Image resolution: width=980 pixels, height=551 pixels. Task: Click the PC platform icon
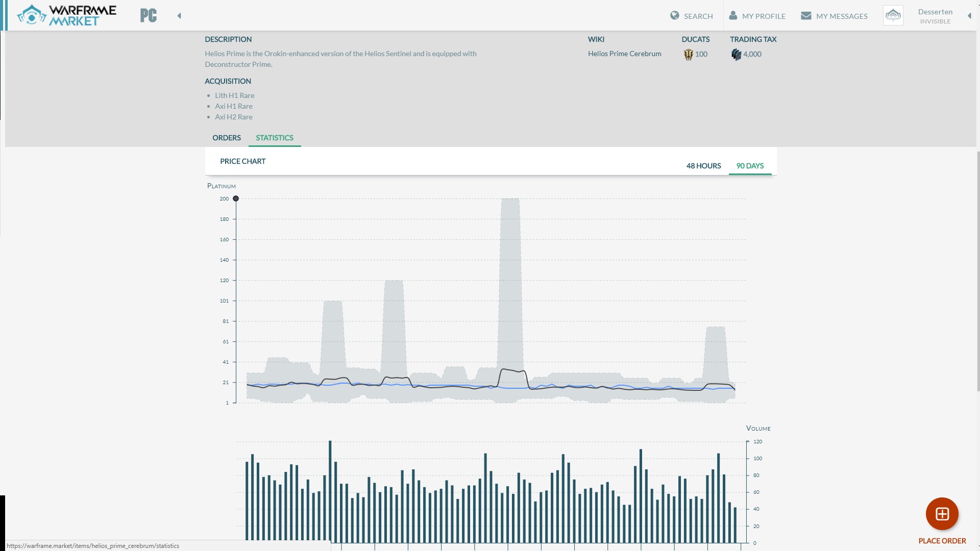click(149, 16)
